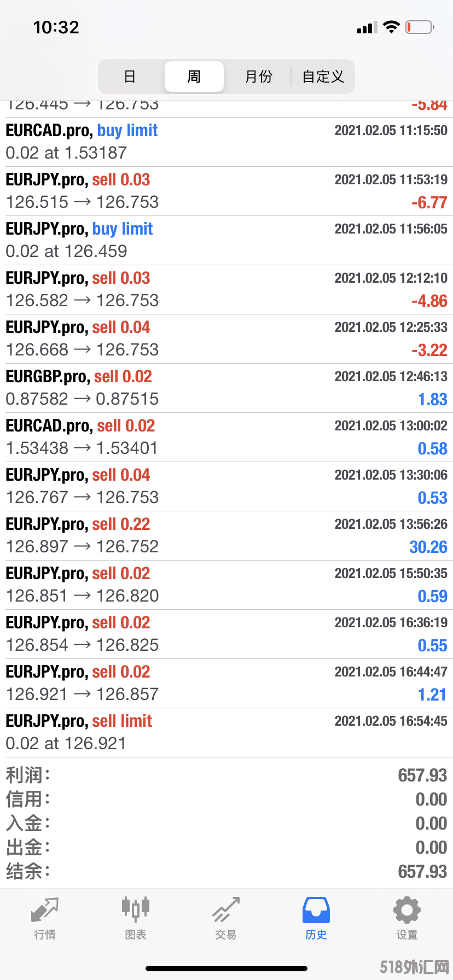Choose the 自定义 custom period filter
Image resolution: width=453 pixels, height=980 pixels.
point(323,77)
